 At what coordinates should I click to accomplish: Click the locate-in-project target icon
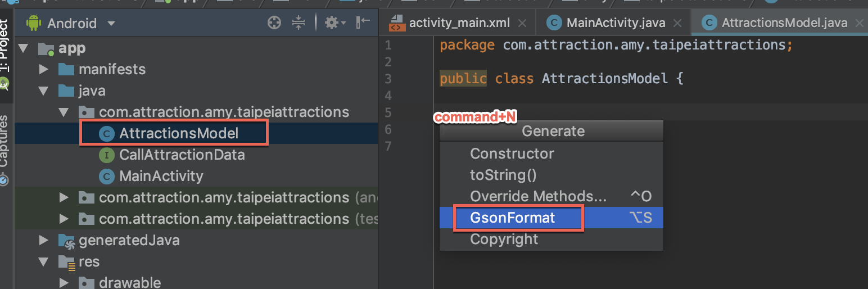point(274,23)
